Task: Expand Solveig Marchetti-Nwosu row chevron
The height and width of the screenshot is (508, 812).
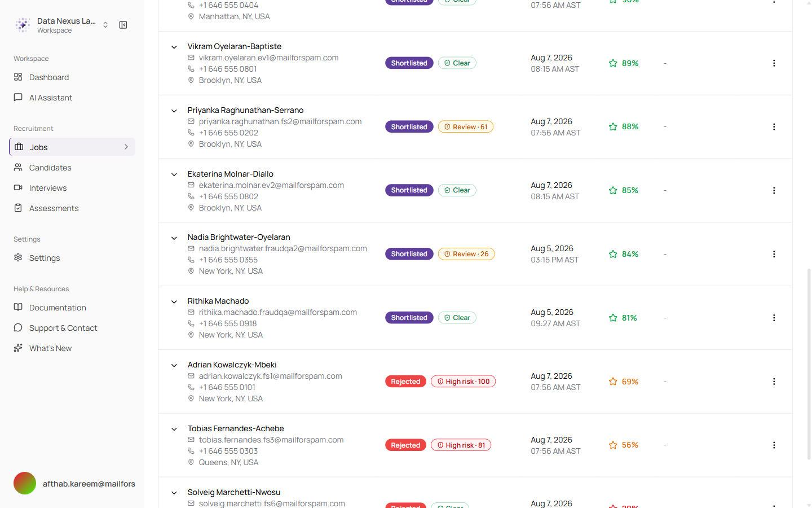Action: tap(174, 493)
